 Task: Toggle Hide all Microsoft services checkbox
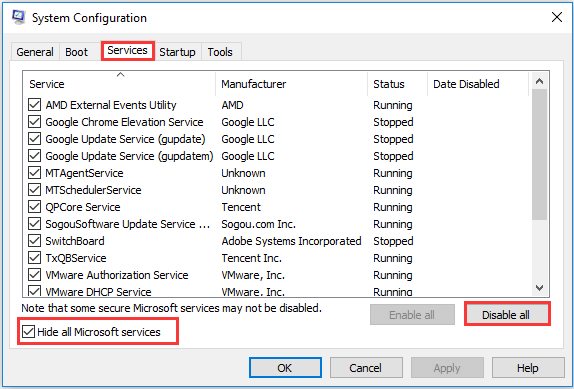coord(28,332)
